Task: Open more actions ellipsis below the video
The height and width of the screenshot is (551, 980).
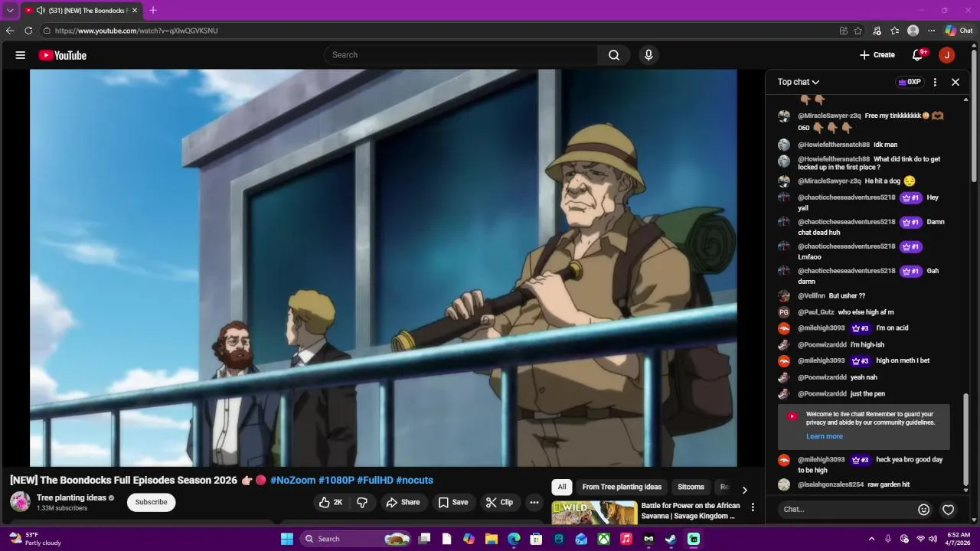Action: (x=534, y=503)
